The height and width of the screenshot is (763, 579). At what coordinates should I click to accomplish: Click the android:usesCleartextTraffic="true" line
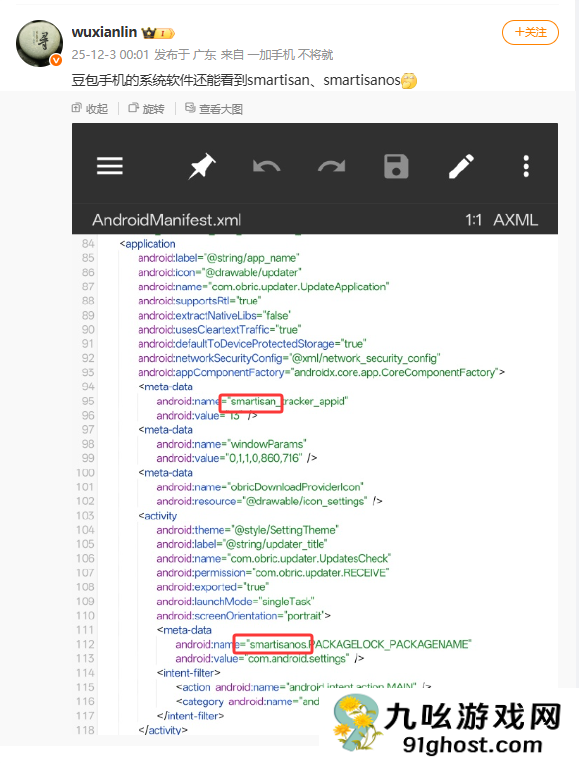coord(219,329)
